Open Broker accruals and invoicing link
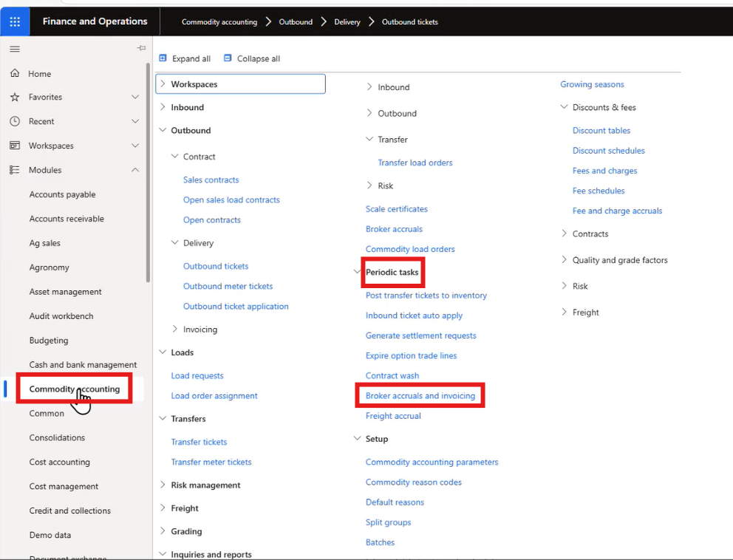The height and width of the screenshot is (560, 733). pyautogui.click(x=420, y=396)
